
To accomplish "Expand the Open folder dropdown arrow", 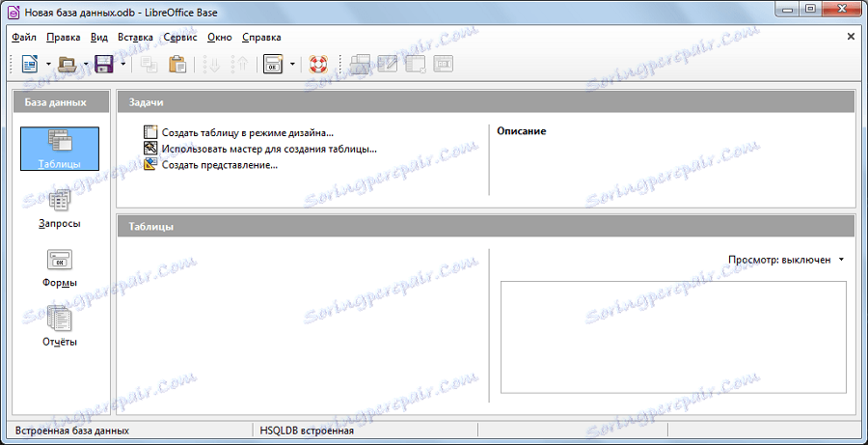I will click(x=86, y=65).
